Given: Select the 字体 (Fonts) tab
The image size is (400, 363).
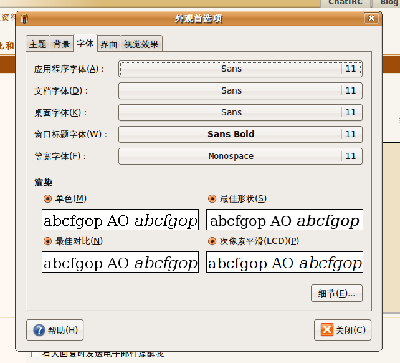Looking at the screenshot, I should click(85, 43).
